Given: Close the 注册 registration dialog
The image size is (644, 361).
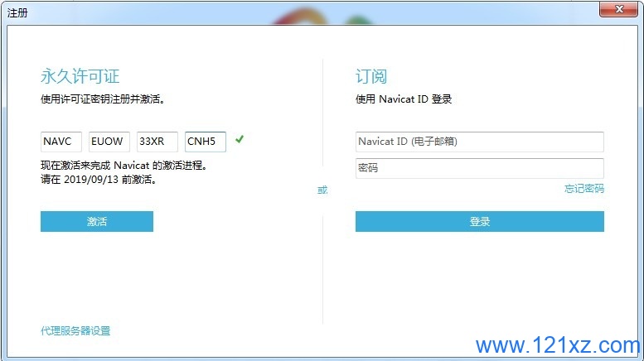Looking at the screenshot, I should pos(619,9).
